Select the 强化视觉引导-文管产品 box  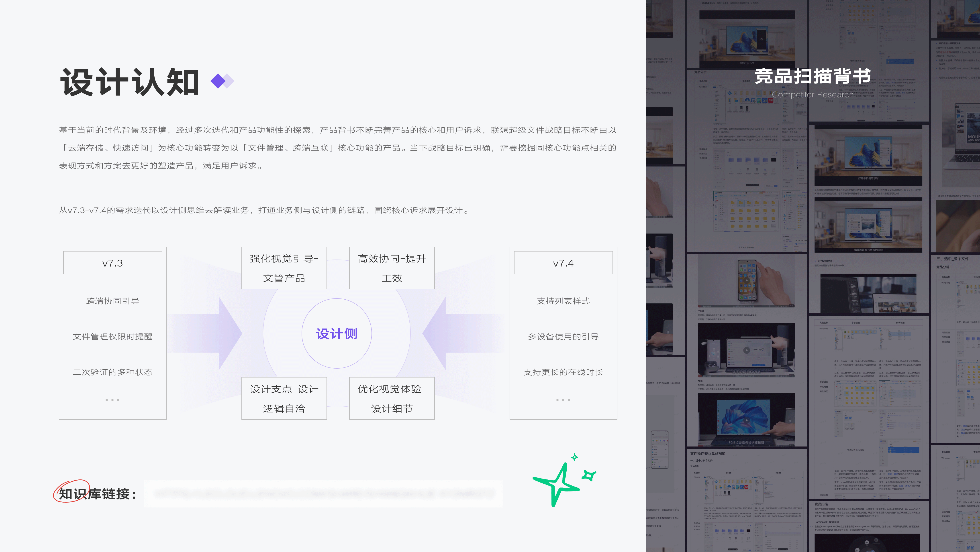click(x=284, y=268)
